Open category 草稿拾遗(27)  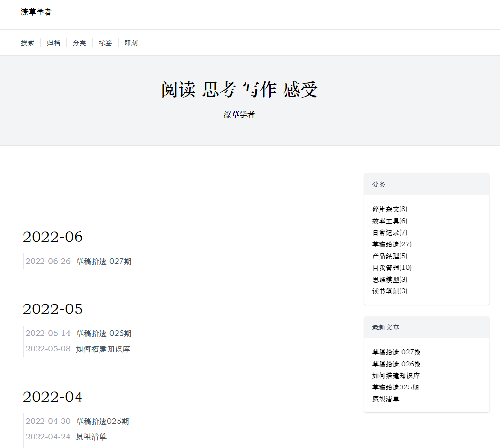pos(392,244)
